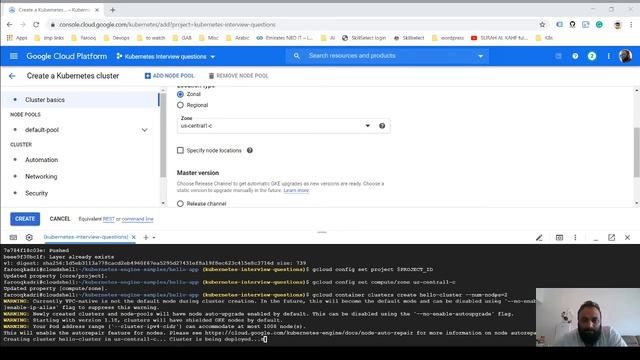Open the project selector Kubernetes interview questions

(166, 56)
